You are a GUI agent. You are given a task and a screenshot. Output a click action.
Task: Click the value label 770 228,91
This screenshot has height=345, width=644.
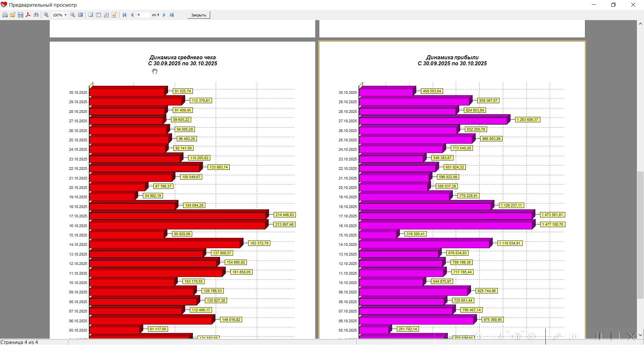pyautogui.click(x=469, y=196)
